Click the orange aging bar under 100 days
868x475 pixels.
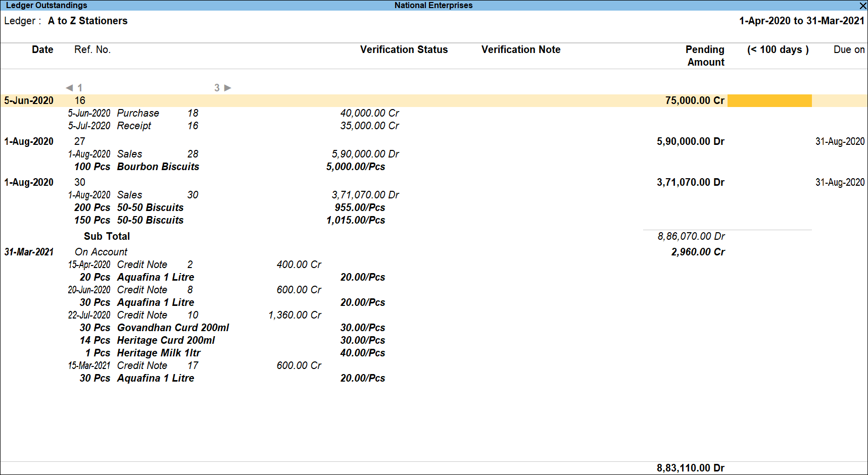(x=769, y=100)
